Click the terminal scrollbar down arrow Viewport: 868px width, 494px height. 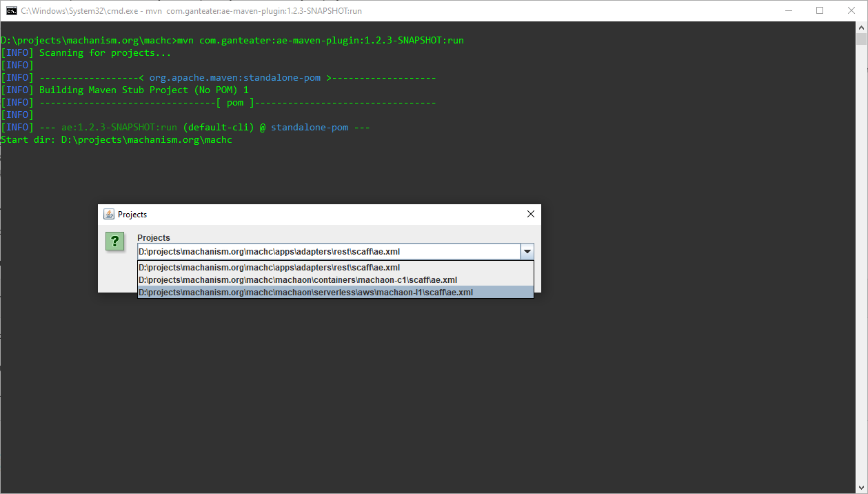point(862,487)
